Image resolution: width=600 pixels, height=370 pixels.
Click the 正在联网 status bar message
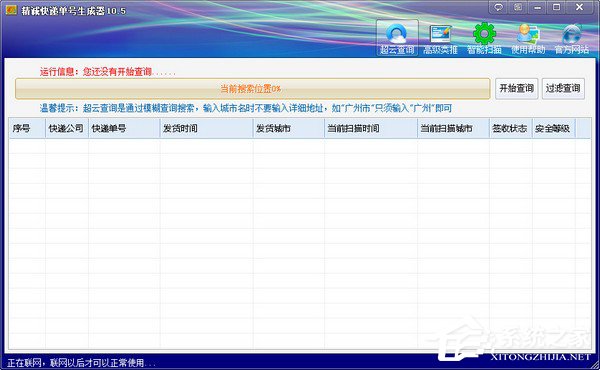point(81,362)
